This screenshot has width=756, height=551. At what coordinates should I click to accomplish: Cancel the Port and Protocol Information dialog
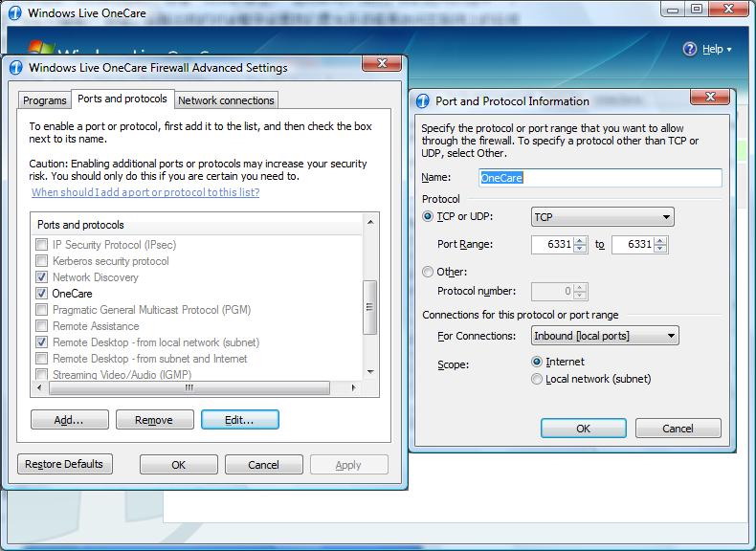(678, 428)
